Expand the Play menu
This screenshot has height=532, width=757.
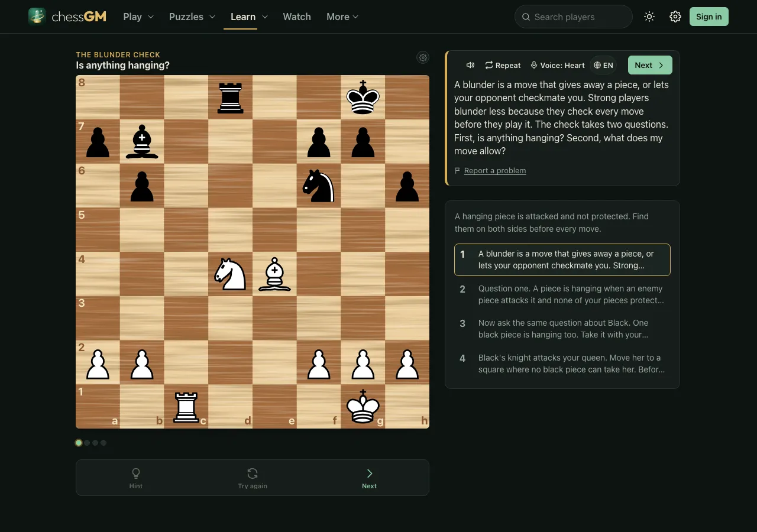138,17
